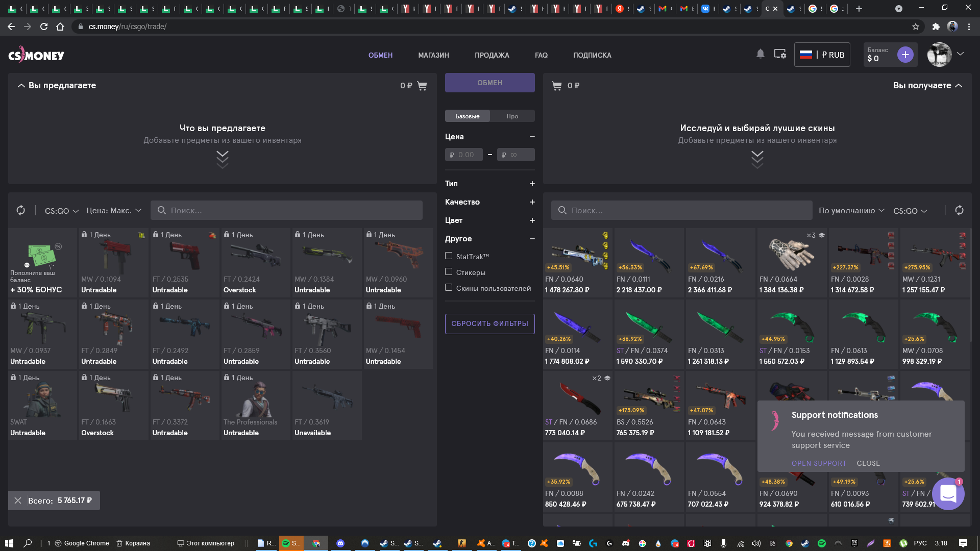Image resolution: width=980 pixels, height=551 pixels.
Task: Check the Стикеры filter checkbox
Action: click(449, 272)
